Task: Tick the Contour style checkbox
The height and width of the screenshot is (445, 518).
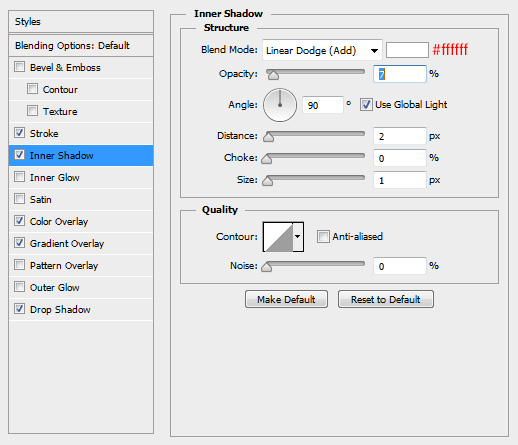Action: click(x=32, y=89)
